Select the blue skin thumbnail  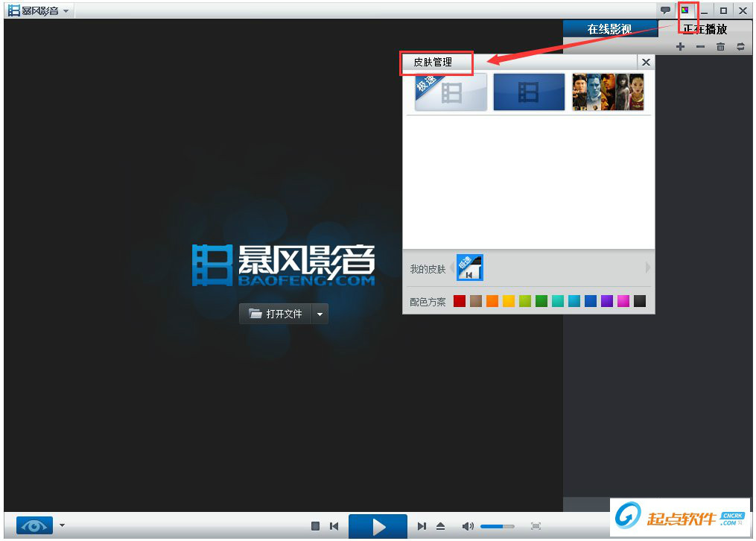[529, 92]
